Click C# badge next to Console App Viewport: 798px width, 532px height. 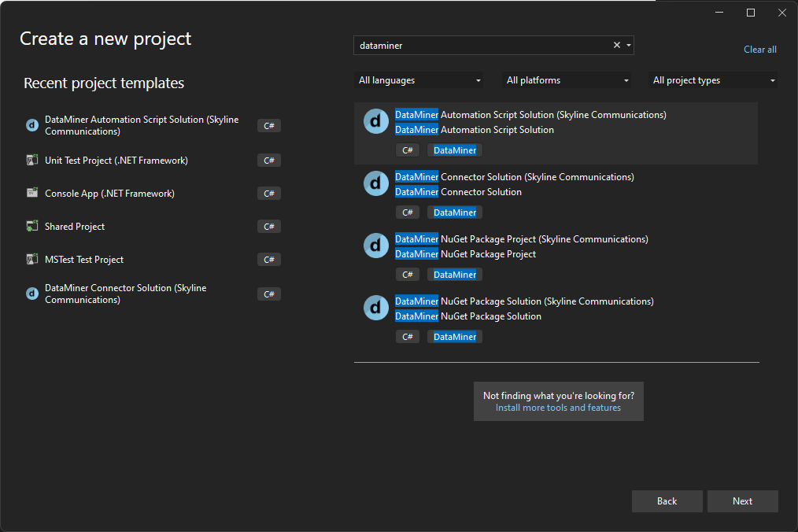[269, 194]
